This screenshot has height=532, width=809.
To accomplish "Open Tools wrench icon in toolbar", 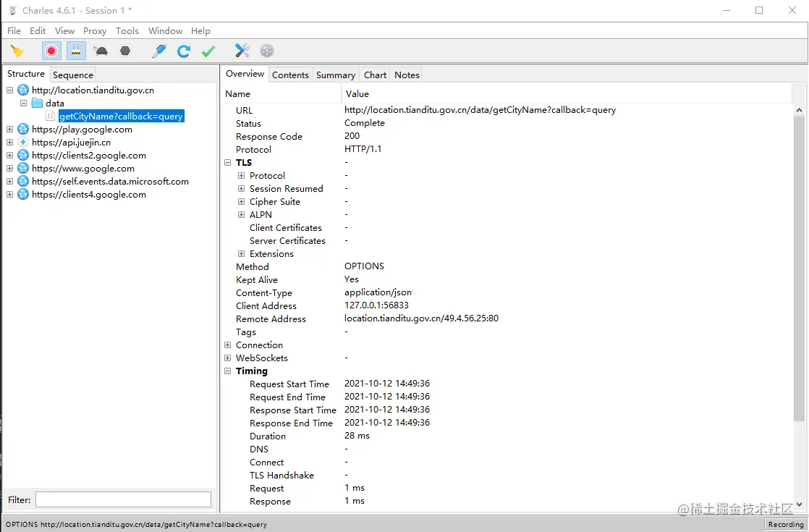I will pos(242,51).
